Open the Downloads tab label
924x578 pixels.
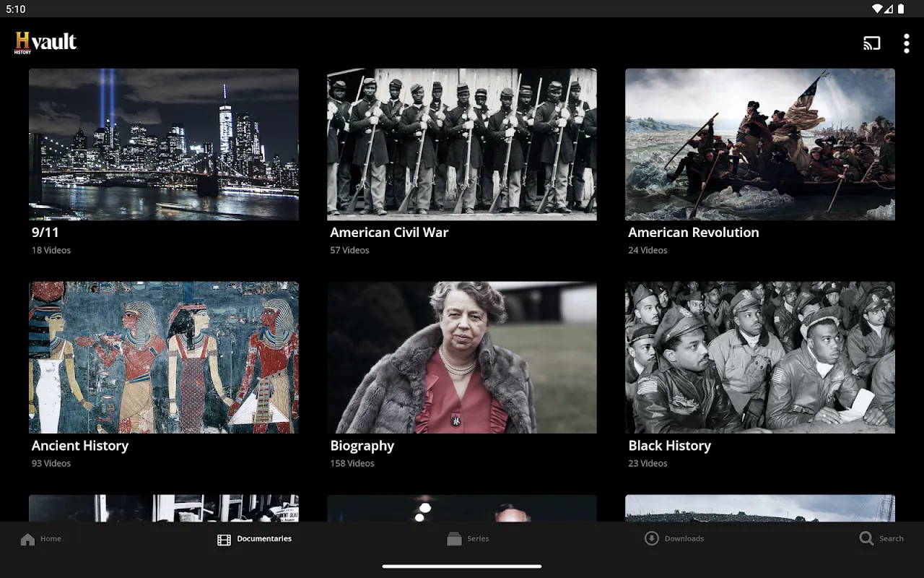684,539
